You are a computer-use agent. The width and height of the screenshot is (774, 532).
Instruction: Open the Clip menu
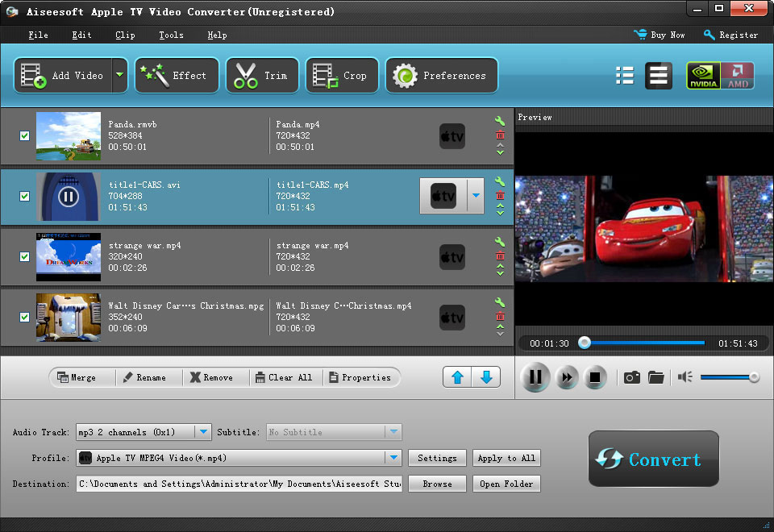coord(125,35)
